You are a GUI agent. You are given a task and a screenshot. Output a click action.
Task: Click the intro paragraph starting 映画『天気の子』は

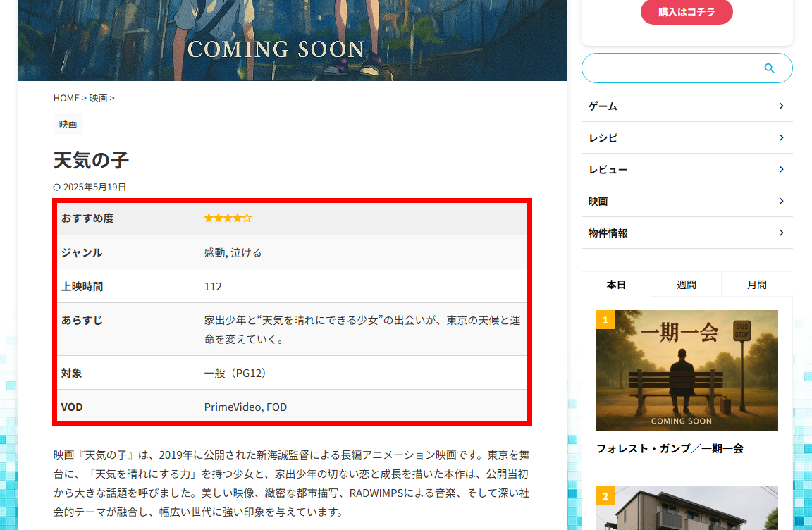[x=292, y=483]
